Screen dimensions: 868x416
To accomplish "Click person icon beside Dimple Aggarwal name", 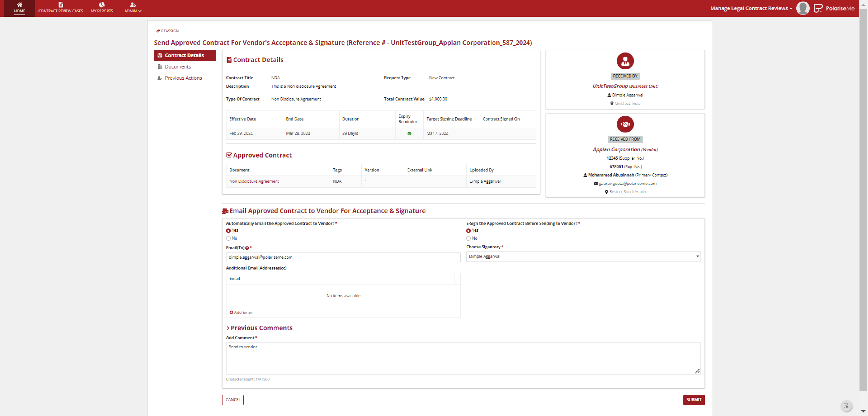I will point(609,95).
